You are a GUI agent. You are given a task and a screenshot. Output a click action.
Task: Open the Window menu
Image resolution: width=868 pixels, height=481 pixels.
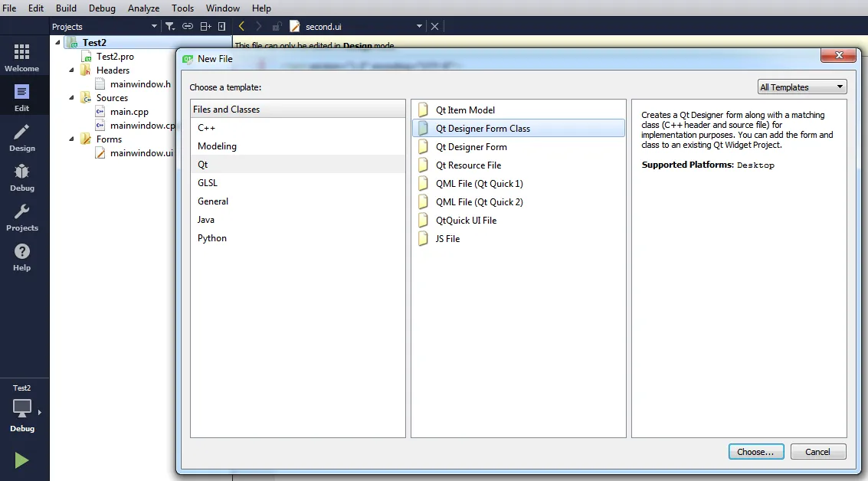tap(222, 8)
